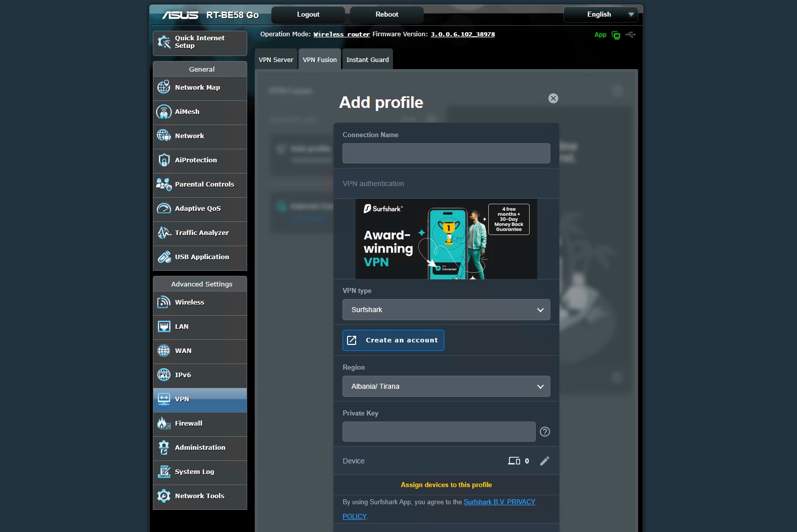797x532 pixels.
Task: Switch to the VPN Server tab
Action: point(276,60)
